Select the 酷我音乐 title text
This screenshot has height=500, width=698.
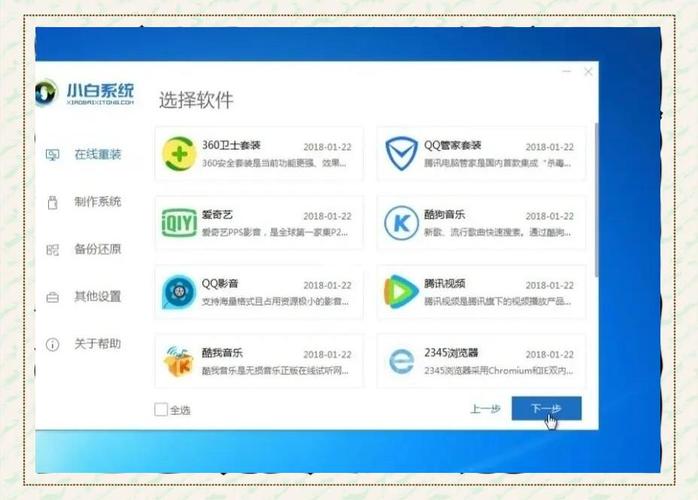tap(222, 353)
